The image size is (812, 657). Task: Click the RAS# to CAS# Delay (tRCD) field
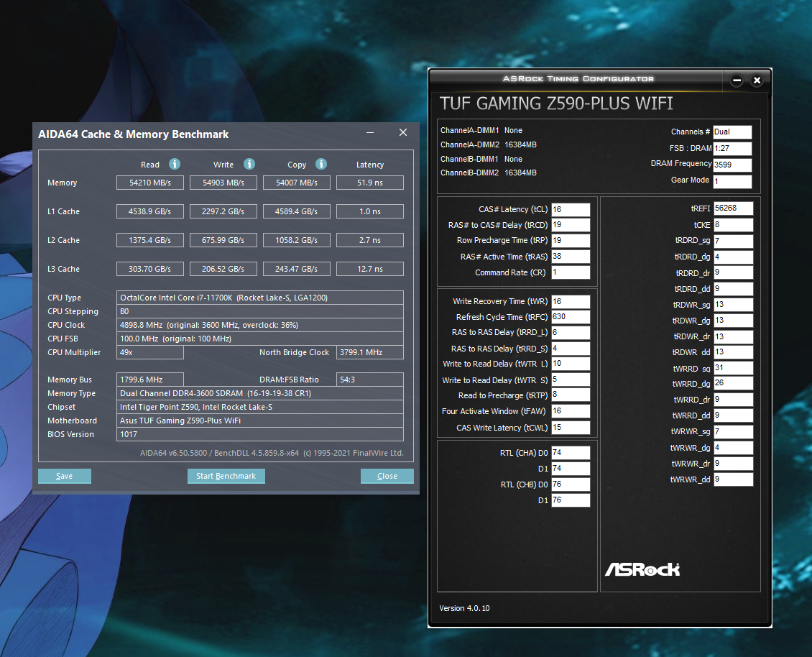pos(571,225)
